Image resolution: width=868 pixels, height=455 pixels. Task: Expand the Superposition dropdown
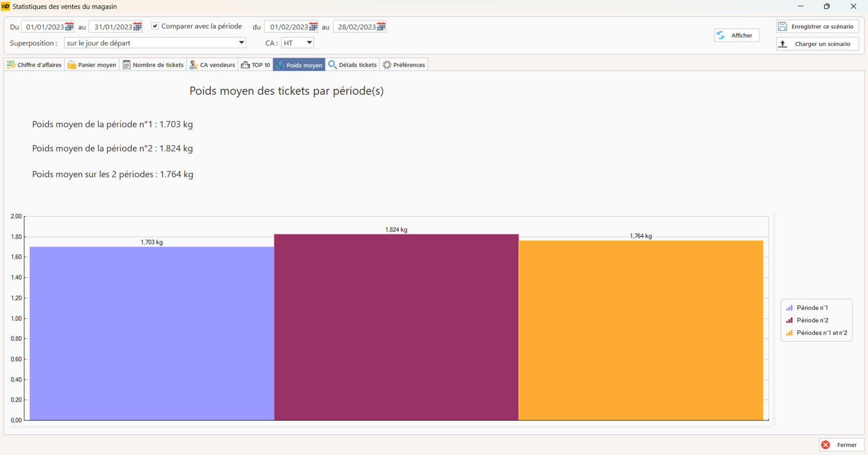pyautogui.click(x=241, y=43)
